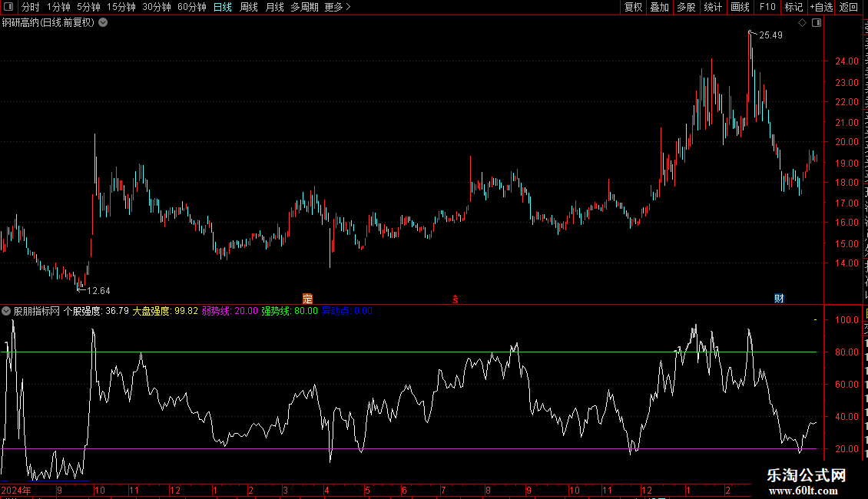Click the 统计 statistics button
This screenshot has width=868, height=499.
click(x=713, y=7)
